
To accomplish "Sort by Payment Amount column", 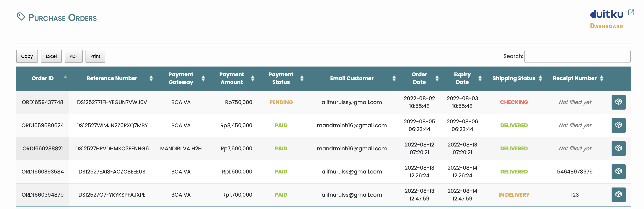I will click(231, 78).
